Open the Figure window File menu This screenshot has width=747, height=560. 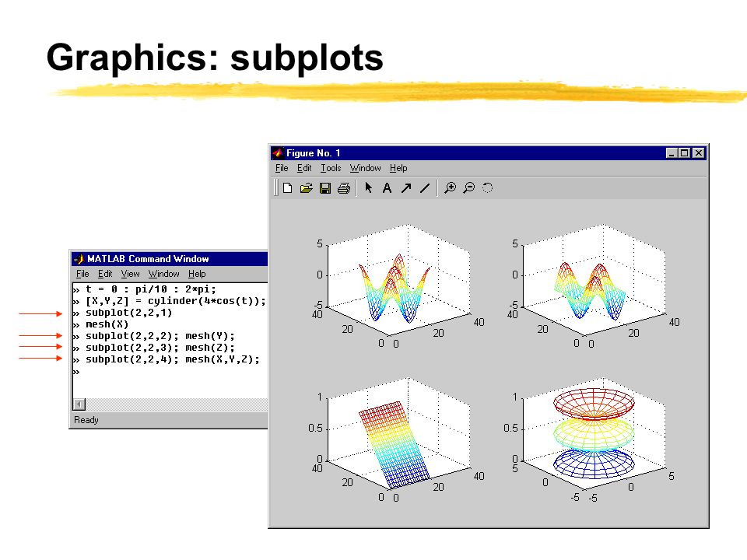click(282, 168)
